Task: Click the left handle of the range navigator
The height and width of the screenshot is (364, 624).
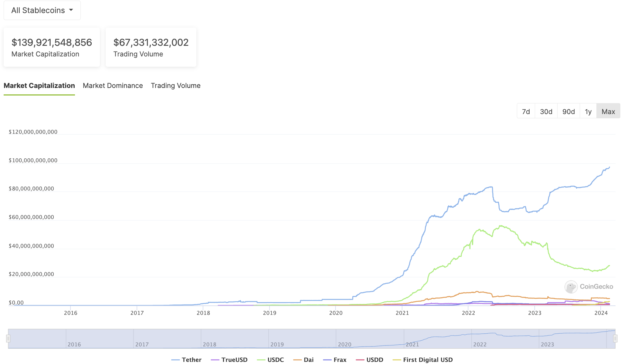Action: tap(8, 338)
